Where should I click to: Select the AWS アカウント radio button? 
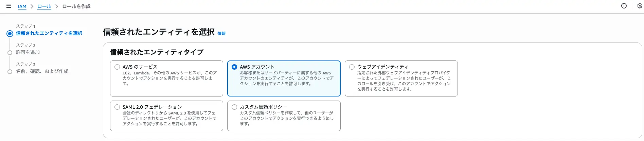(x=234, y=67)
